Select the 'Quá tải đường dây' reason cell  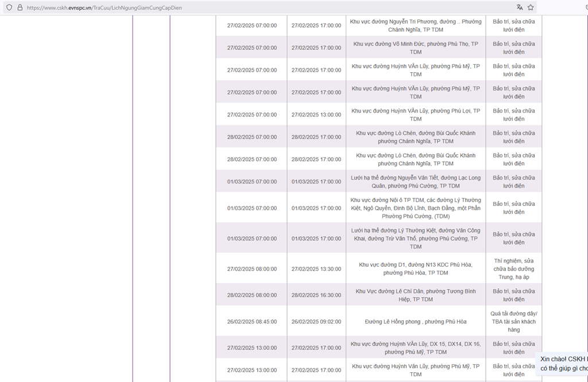click(x=513, y=321)
